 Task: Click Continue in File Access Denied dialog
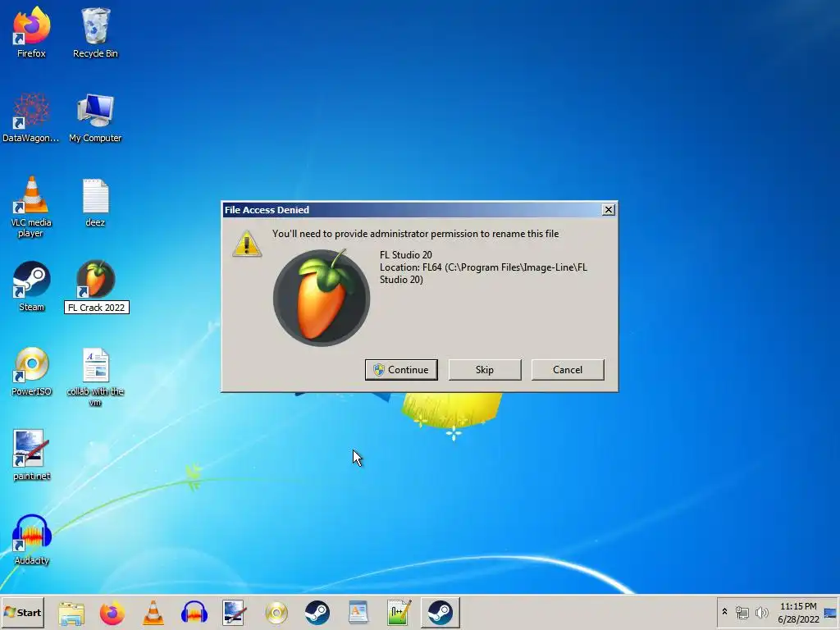pyautogui.click(x=401, y=370)
